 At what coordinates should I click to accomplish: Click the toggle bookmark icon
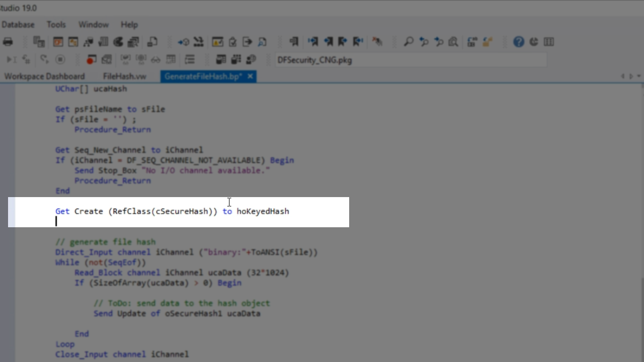click(294, 42)
